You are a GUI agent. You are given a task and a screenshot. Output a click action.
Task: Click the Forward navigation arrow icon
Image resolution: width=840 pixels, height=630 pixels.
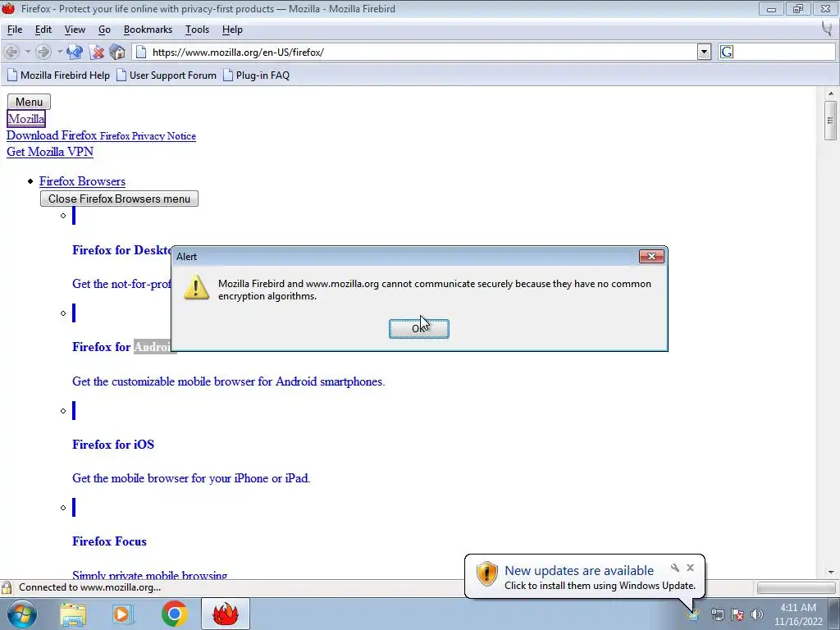point(44,52)
